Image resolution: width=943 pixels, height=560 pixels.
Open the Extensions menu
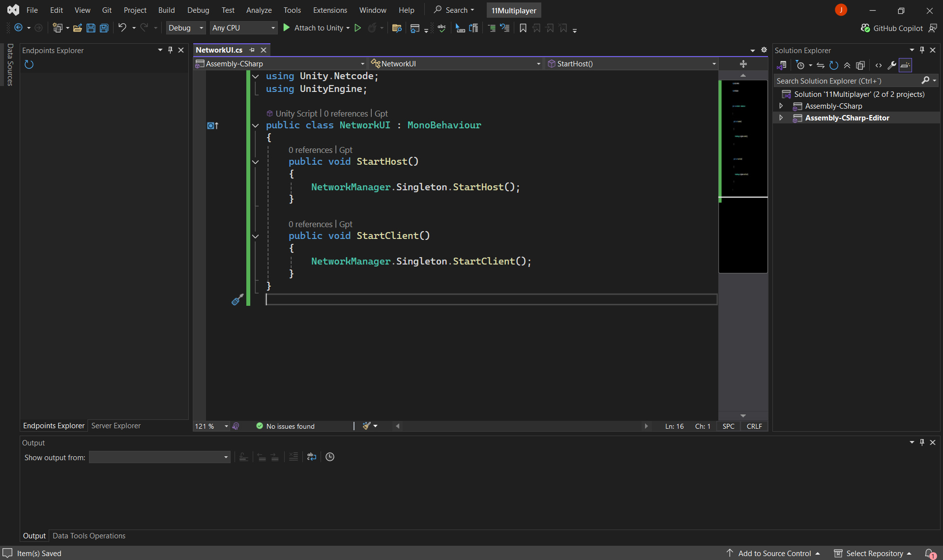[x=329, y=10]
